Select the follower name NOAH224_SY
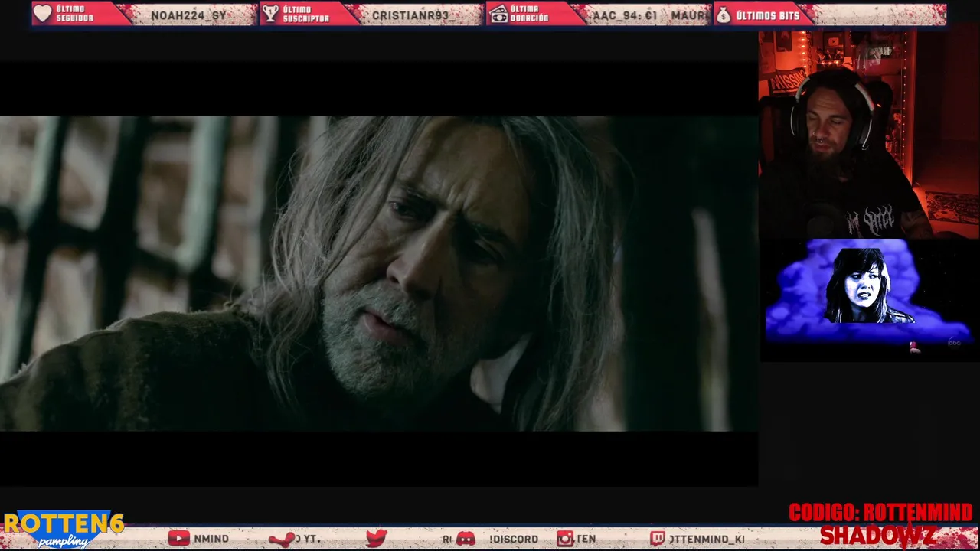Viewport: 980px width, 551px height. (x=188, y=15)
